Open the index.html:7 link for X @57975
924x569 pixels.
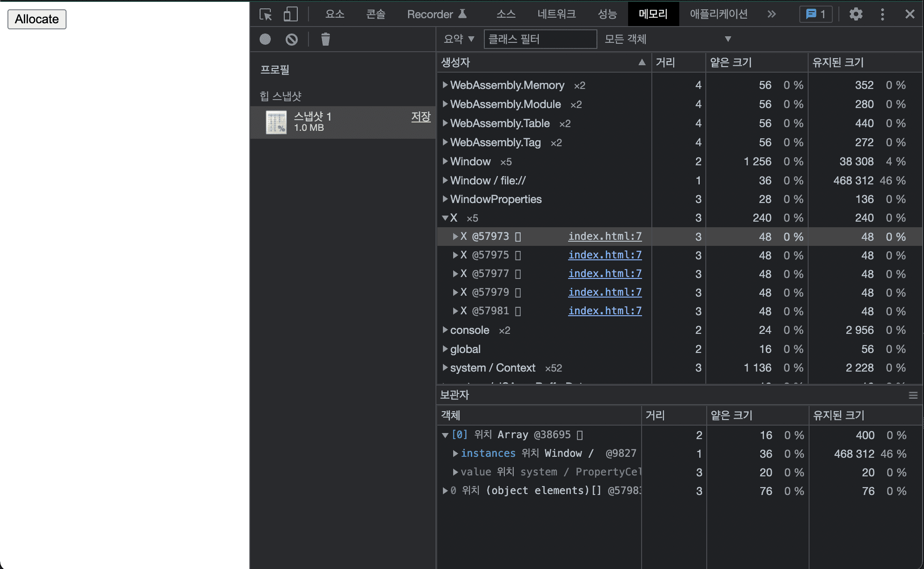point(604,255)
